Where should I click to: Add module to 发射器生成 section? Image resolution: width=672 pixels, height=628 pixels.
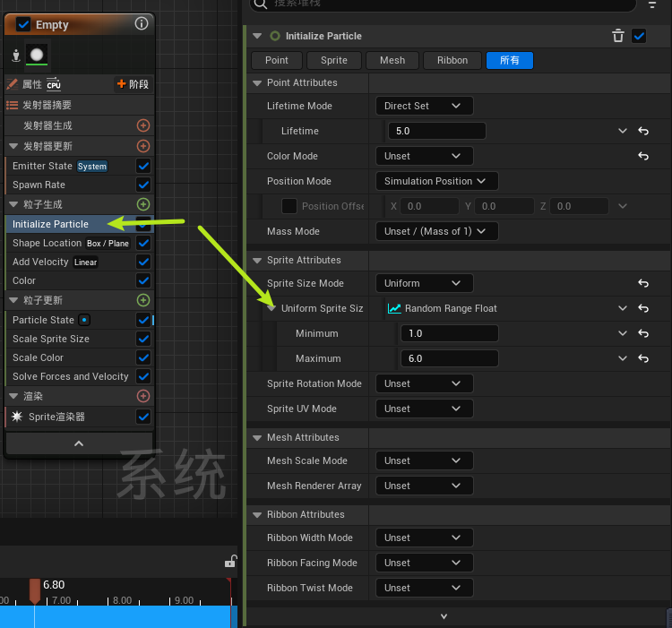(x=143, y=125)
